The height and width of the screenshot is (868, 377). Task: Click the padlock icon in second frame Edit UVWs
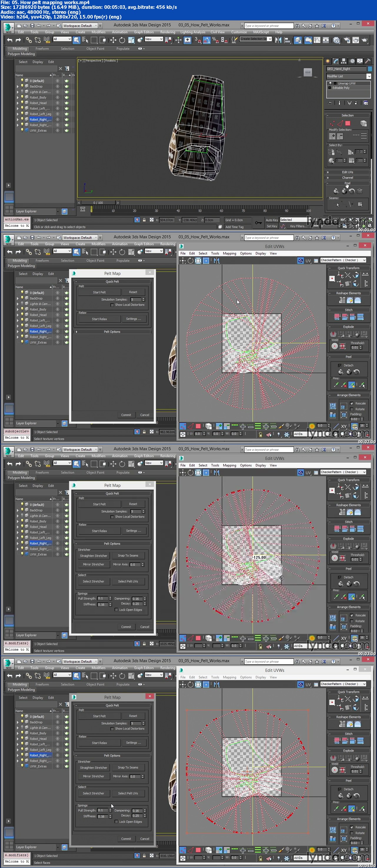tap(260, 435)
